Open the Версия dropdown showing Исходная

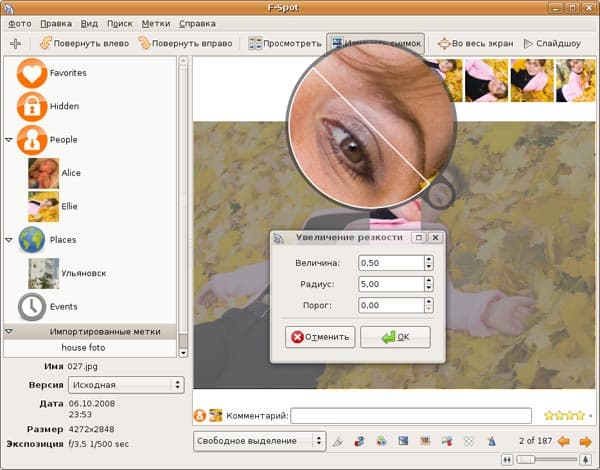pyautogui.click(x=126, y=385)
